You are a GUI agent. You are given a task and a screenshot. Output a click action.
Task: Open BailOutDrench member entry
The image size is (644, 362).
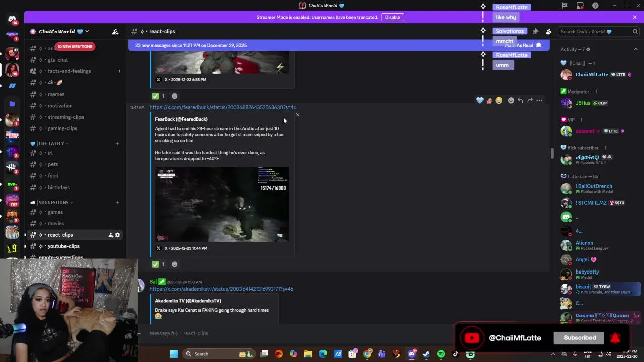(x=600, y=189)
